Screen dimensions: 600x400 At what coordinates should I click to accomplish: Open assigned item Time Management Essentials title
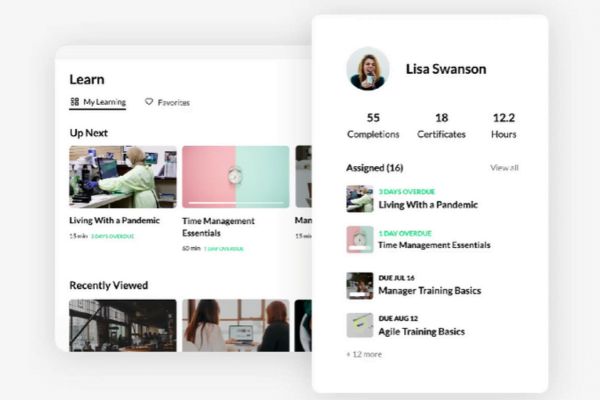[434, 245]
